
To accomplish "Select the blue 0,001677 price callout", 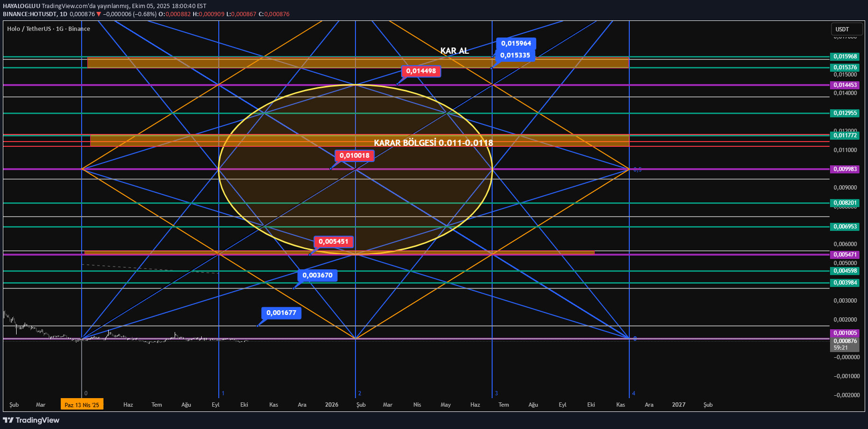I will coord(281,313).
